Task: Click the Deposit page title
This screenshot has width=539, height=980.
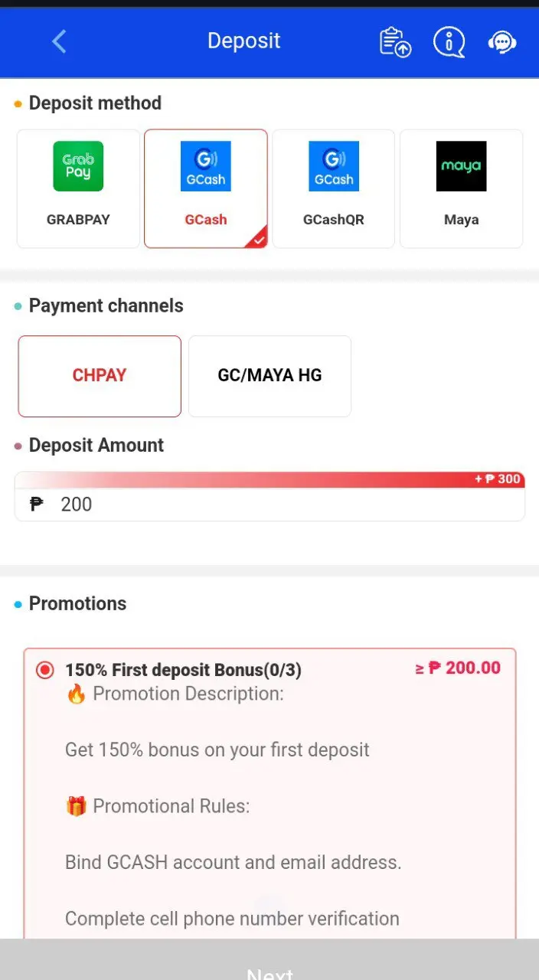Action: (244, 41)
